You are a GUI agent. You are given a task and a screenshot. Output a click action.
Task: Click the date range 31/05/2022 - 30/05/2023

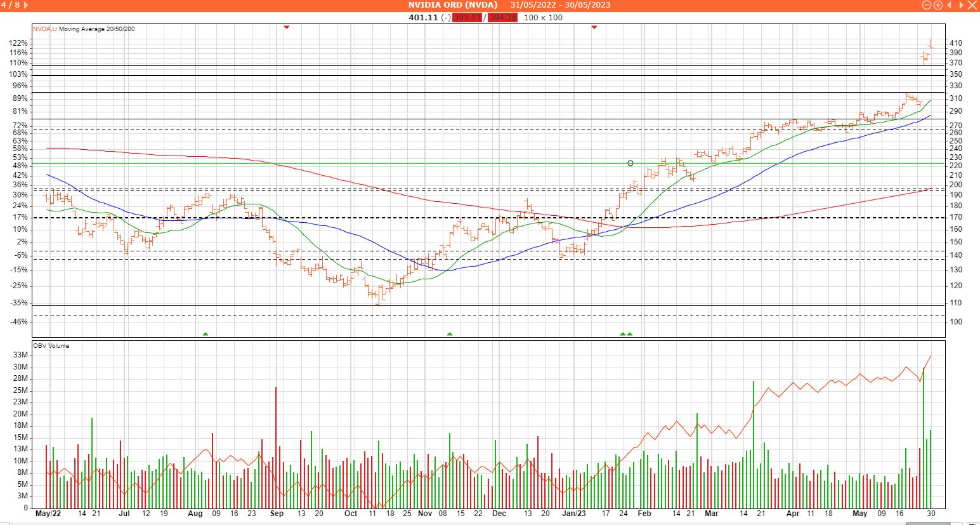(561, 5)
